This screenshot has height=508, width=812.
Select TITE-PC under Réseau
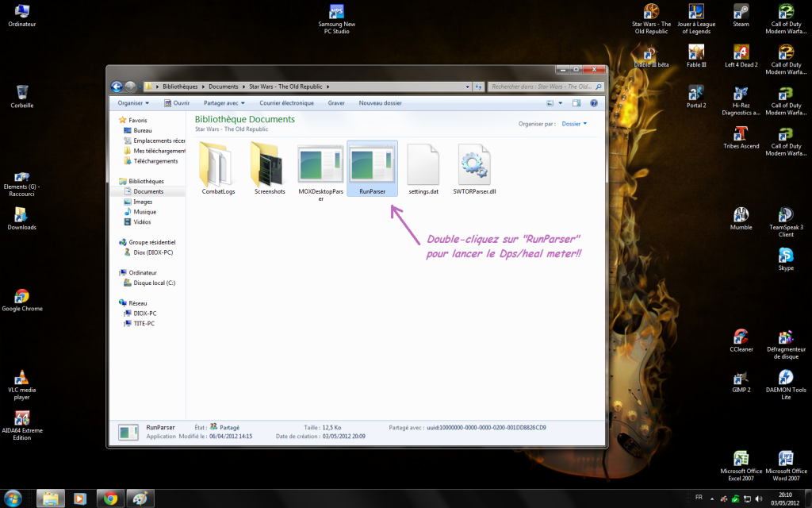139,324
